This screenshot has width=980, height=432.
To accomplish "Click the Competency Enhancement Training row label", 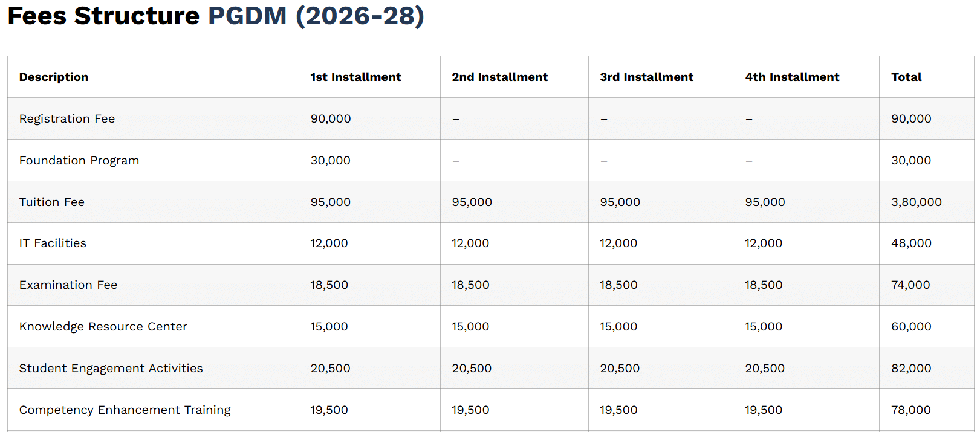I will (125, 410).
